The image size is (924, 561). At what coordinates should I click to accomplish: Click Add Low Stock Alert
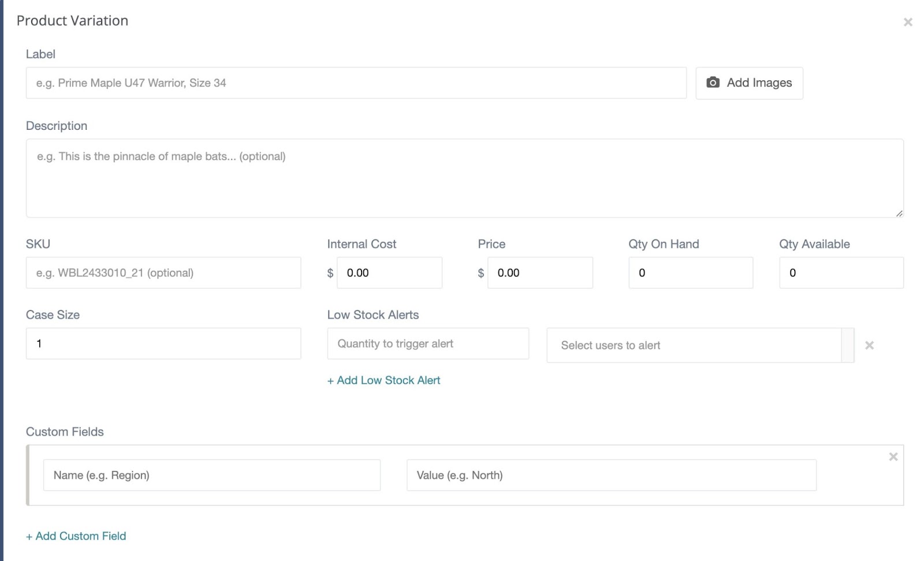[x=384, y=380]
